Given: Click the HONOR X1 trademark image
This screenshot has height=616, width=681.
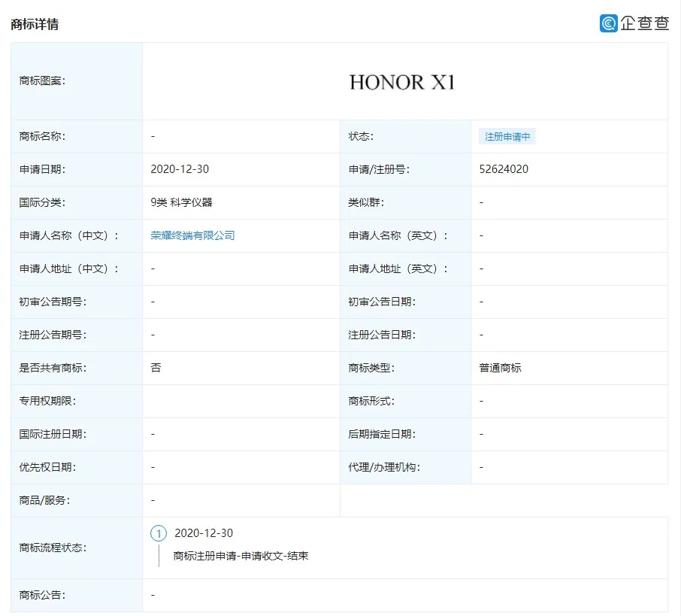Looking at the screenshot, I should pos(402,82).
